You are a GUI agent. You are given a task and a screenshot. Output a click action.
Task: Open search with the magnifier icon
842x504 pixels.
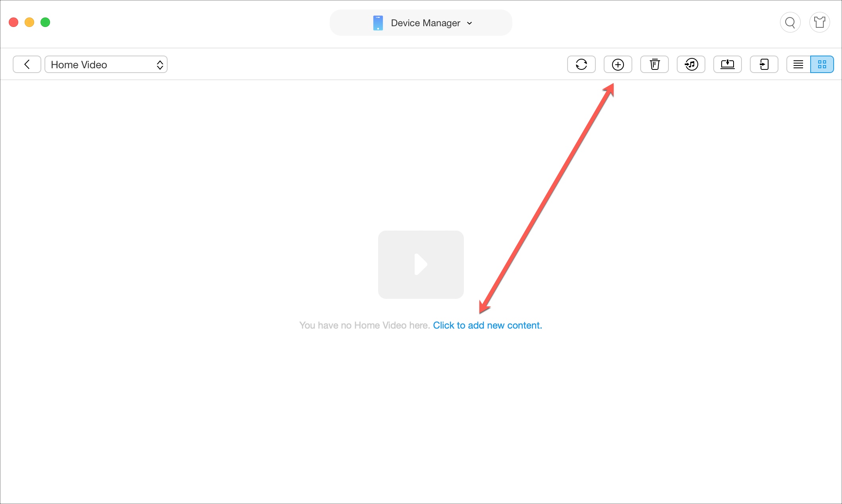tap(790, 23)
